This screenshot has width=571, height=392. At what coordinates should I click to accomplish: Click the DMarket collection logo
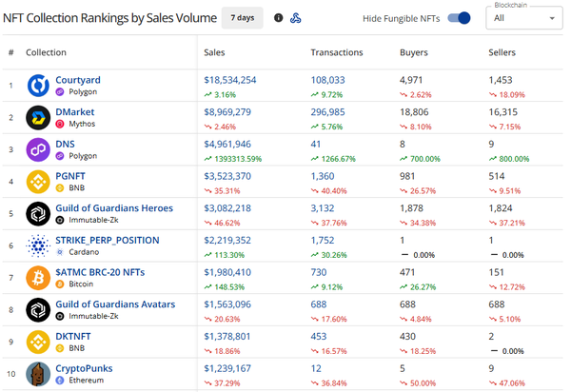coord(38,118)
